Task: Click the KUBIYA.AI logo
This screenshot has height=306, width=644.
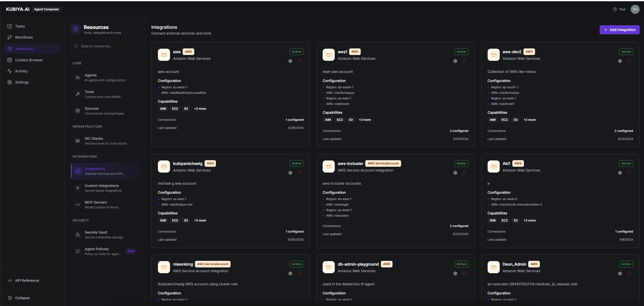Action: (x=18, y=9)
